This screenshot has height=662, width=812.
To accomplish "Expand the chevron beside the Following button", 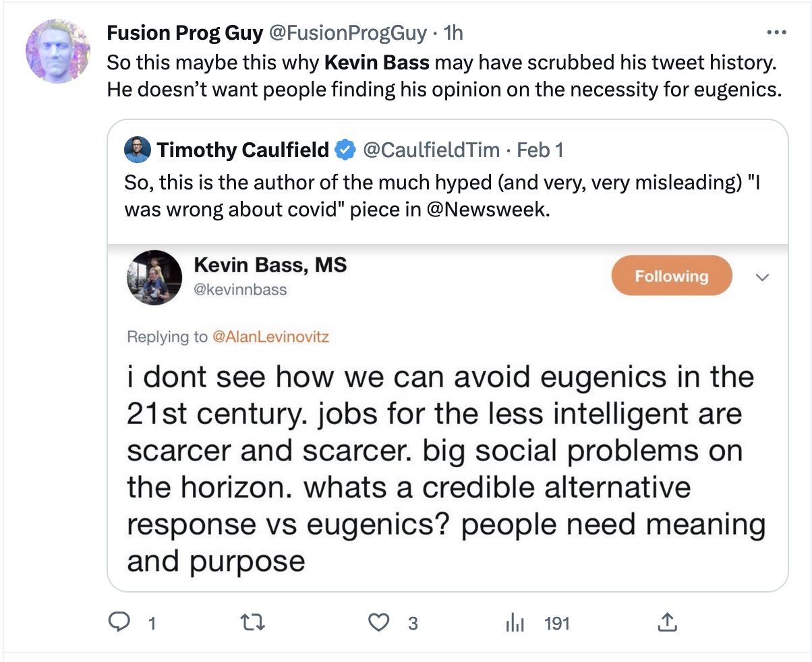I will [x=763, y=277].
